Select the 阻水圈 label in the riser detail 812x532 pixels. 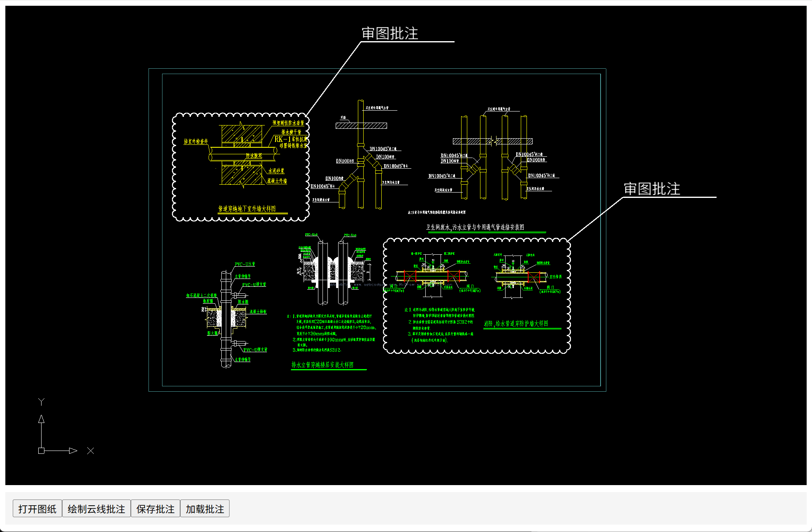pyautogui.click(x=243, y=302)
